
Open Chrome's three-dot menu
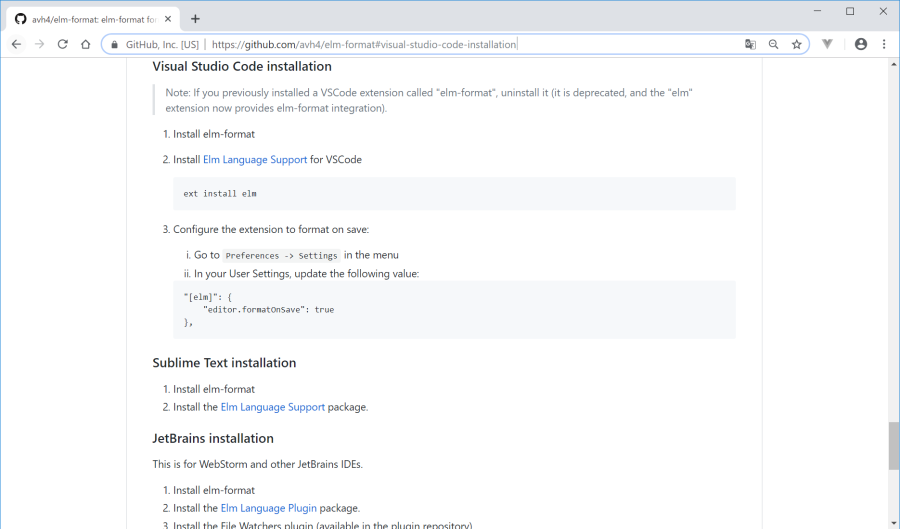(884, 44)
